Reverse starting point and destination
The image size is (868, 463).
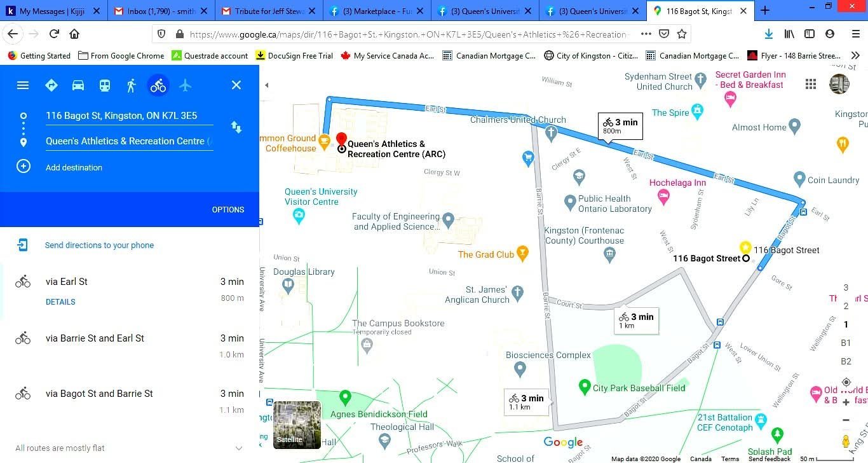pos(236,127)
